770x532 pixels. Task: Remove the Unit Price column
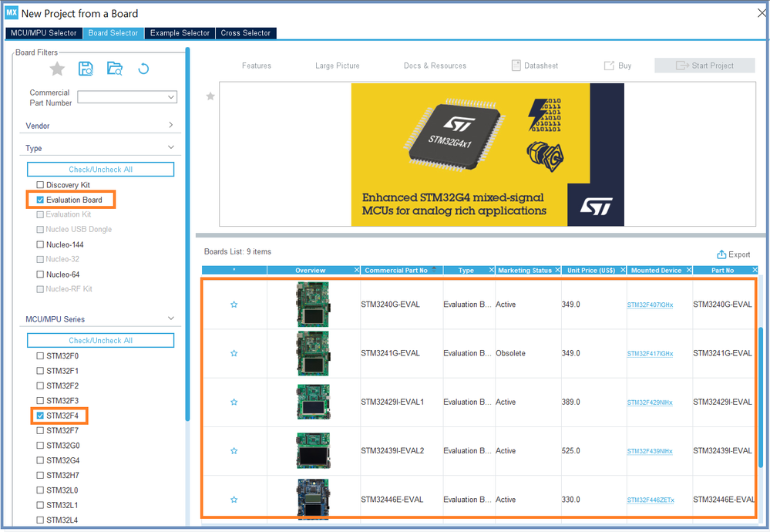click(x=624, y=270)
